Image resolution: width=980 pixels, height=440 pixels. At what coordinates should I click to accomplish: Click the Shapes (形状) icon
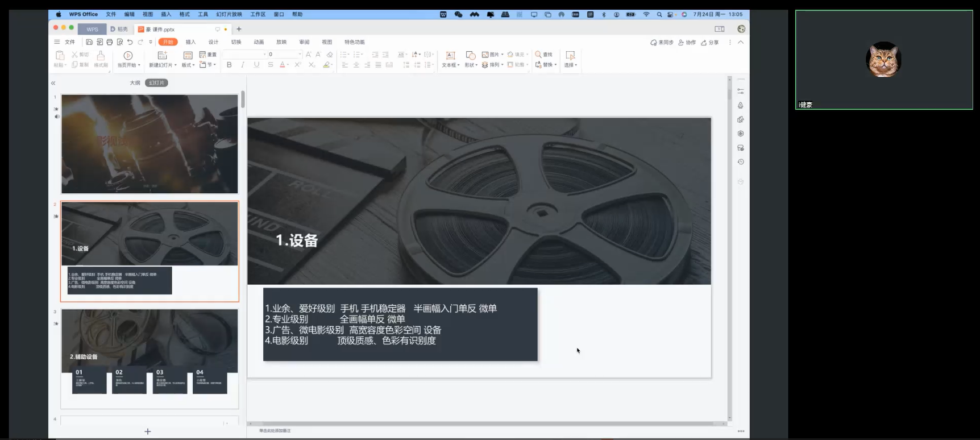click(x=470, y=56)
